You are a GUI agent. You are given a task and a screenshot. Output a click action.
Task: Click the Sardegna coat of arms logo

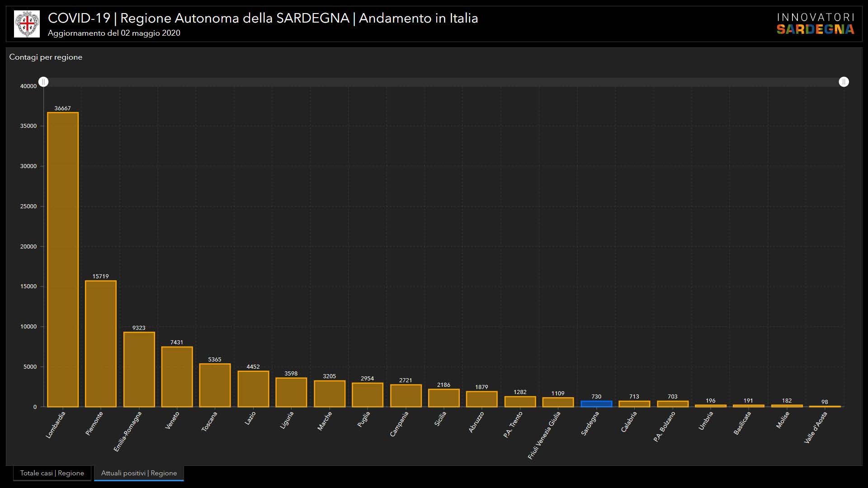(x=27, y=24)
